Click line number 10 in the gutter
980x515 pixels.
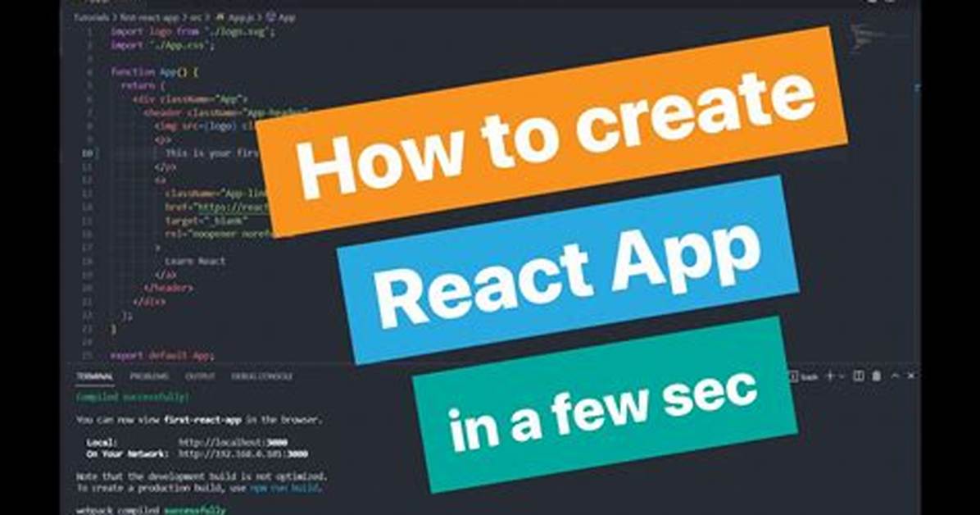tap(87, 153)
